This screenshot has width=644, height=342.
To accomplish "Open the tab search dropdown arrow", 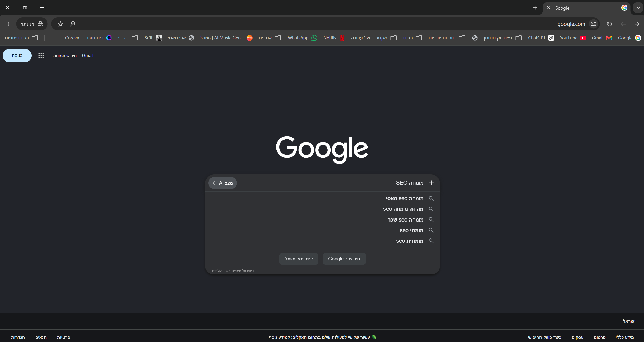I will 638,8.
